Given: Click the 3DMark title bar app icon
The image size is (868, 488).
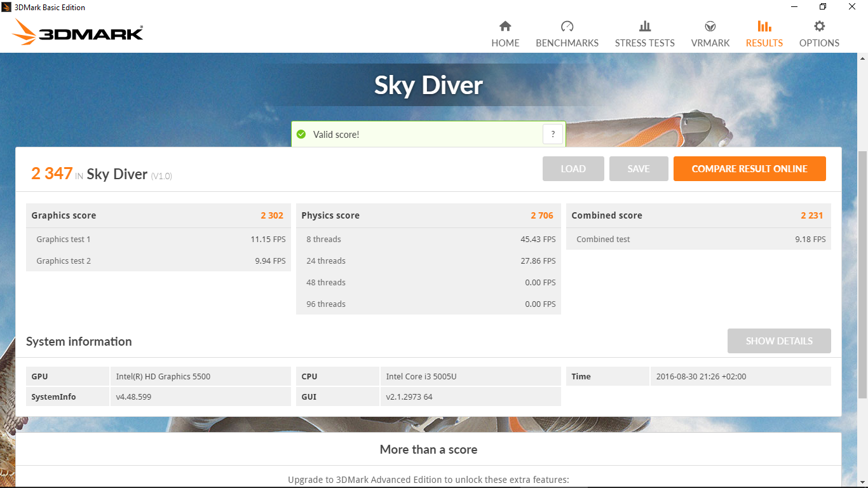Looking at the screenshot, I should point(6,7).
